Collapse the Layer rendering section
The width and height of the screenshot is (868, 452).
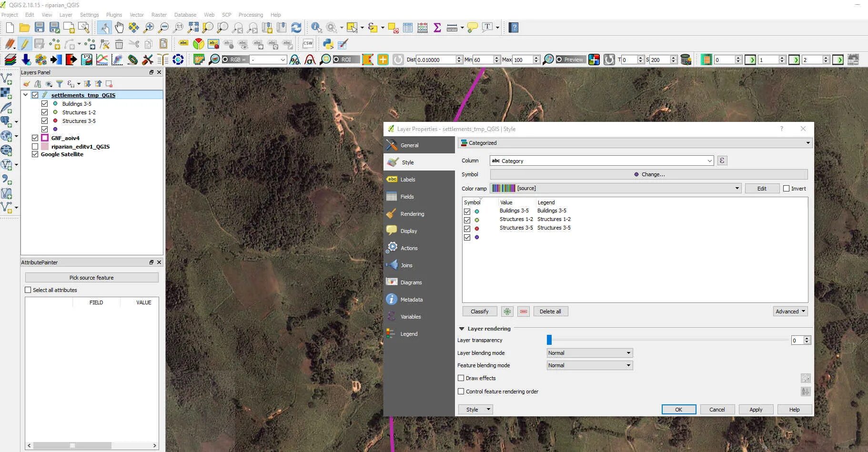pos(462,329)
